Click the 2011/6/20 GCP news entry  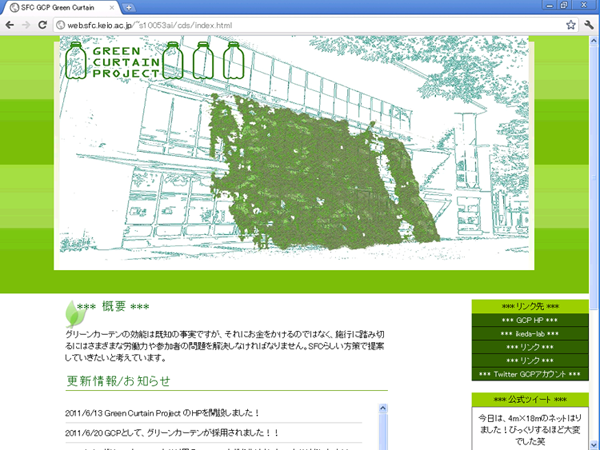(172, 433)
